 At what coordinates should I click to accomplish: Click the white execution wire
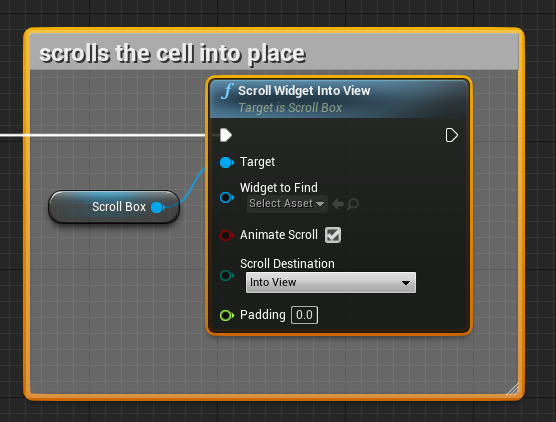102,135
